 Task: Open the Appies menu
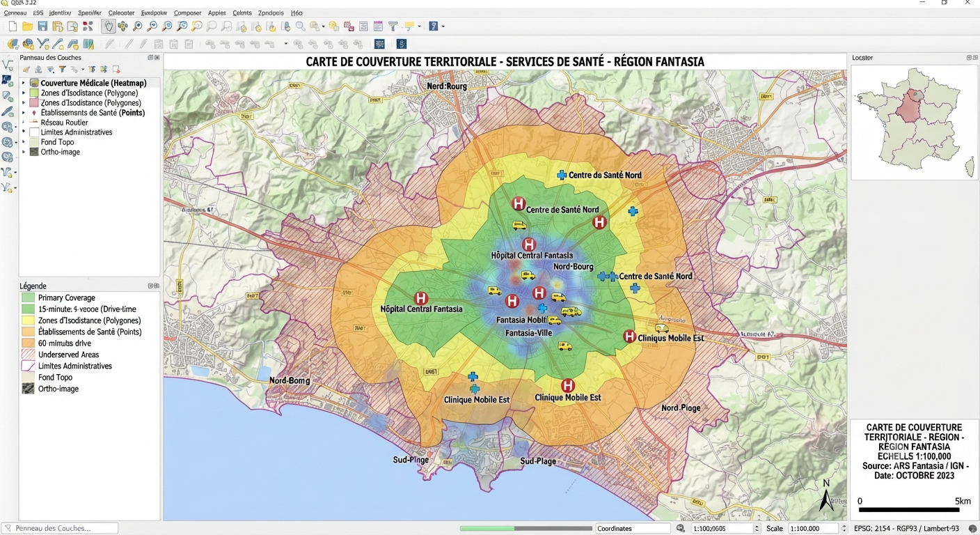[216, 13]
